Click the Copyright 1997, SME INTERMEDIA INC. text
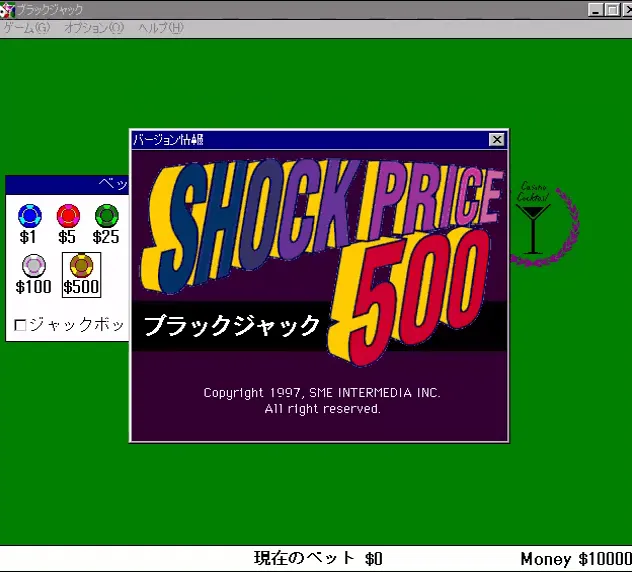632x572 pixels. click(322, 393)
